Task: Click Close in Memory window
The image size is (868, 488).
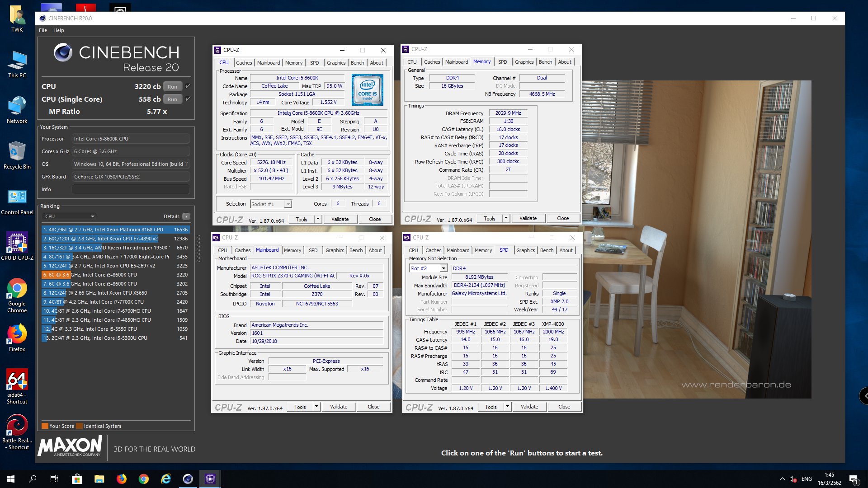Action: point(563,218)
